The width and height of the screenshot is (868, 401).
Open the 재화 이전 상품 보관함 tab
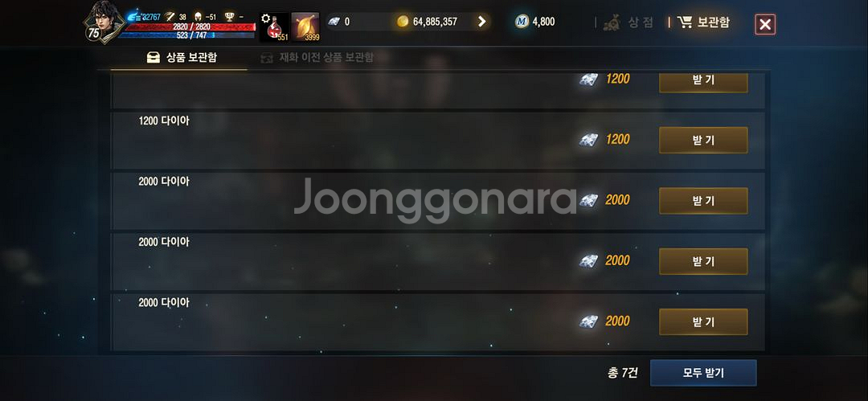pyautogui.click(x=317, y=58)
